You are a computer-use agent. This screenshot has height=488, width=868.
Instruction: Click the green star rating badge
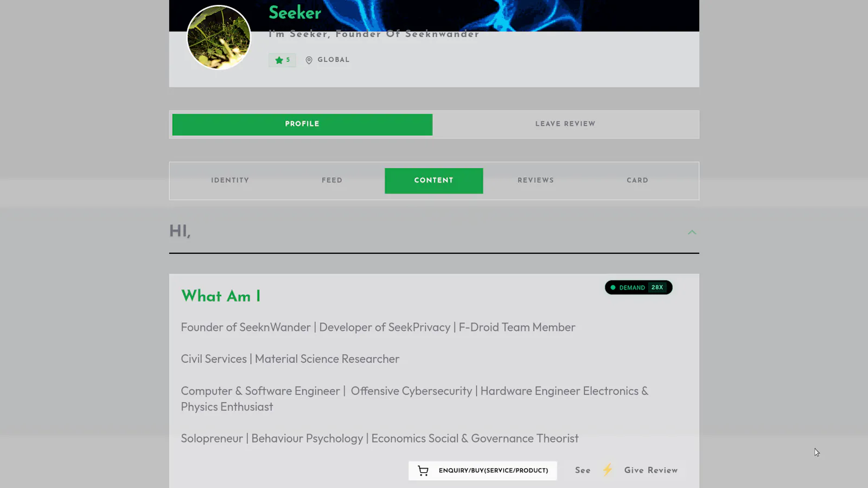tap(282, 60)
